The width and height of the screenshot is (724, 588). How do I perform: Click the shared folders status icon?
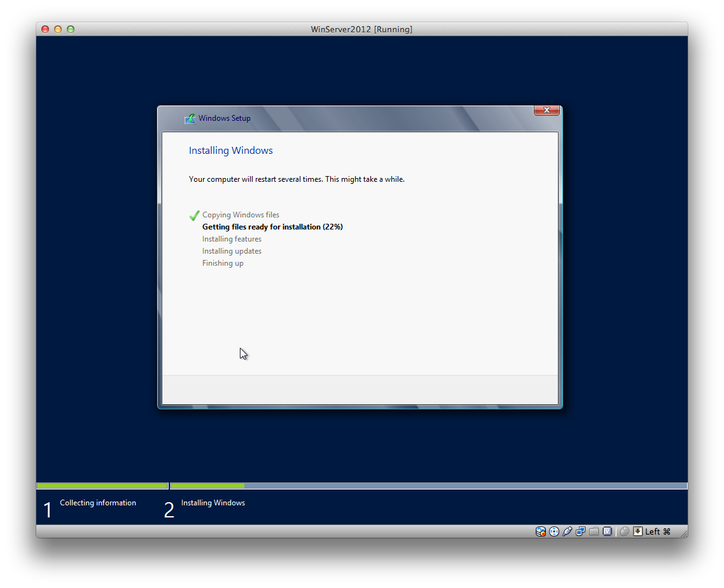pos(594,531)
